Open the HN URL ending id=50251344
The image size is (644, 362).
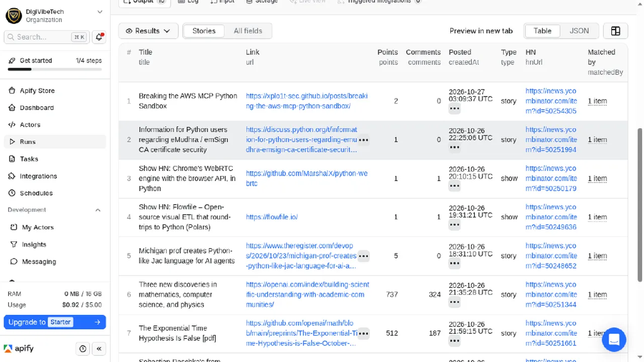point(551,295)
